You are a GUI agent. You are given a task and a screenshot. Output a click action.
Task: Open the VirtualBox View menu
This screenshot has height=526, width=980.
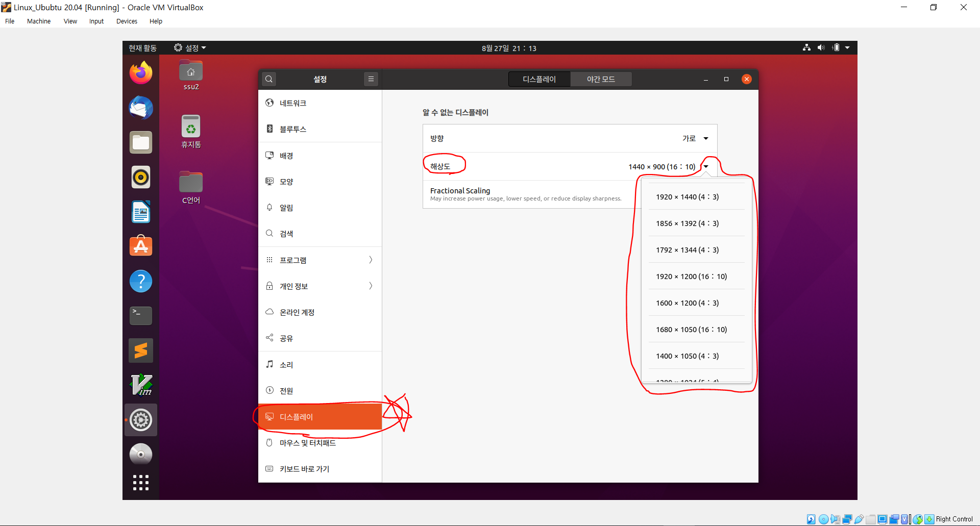point(70,21)
